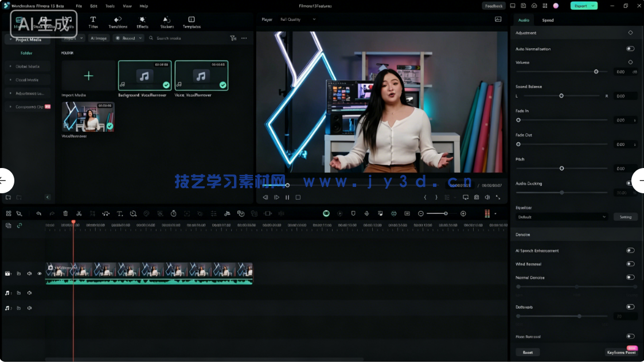
Task: Undo the last action in the timeline toolbar
Action: tap(39, 213)
